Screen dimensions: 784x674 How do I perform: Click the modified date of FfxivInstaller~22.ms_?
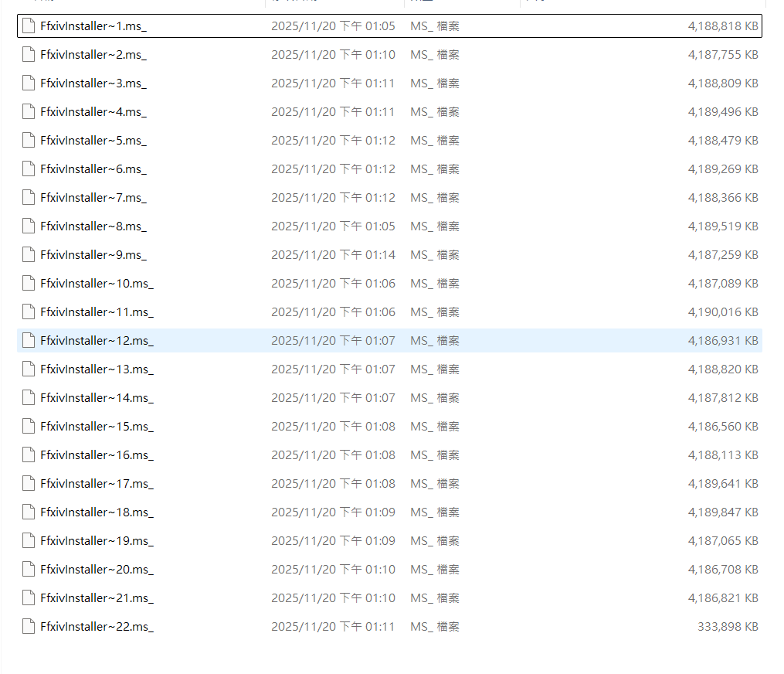coord(333,627)
